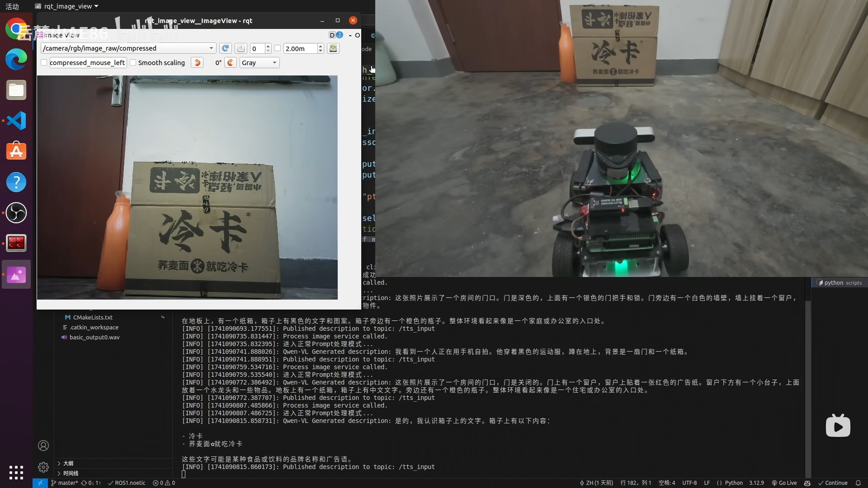Save the current image as file
Image resolution: width=868 pixels, height=488 pixels.
pos(333,48)
